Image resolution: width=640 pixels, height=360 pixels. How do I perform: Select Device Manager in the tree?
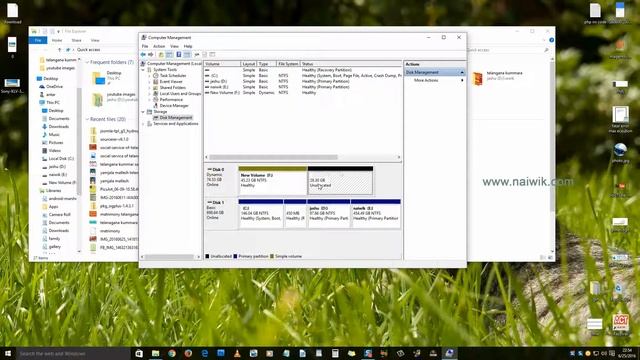pos(174,106)
